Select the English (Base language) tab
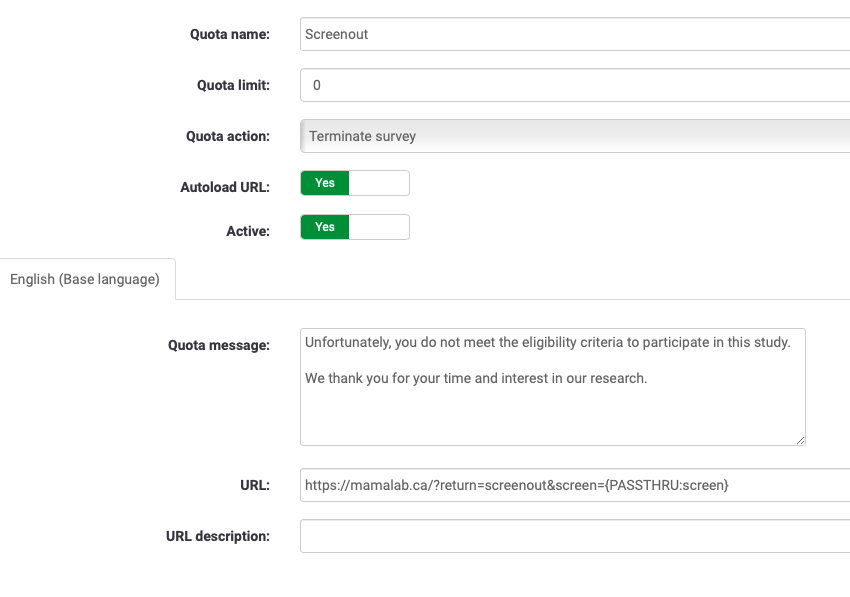 point(85,279)
